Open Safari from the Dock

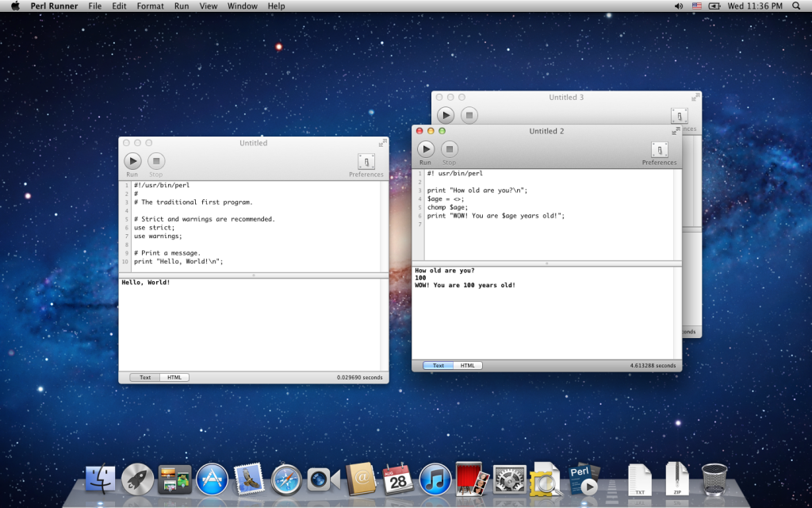pyautogui.click(x=286, y=479)
